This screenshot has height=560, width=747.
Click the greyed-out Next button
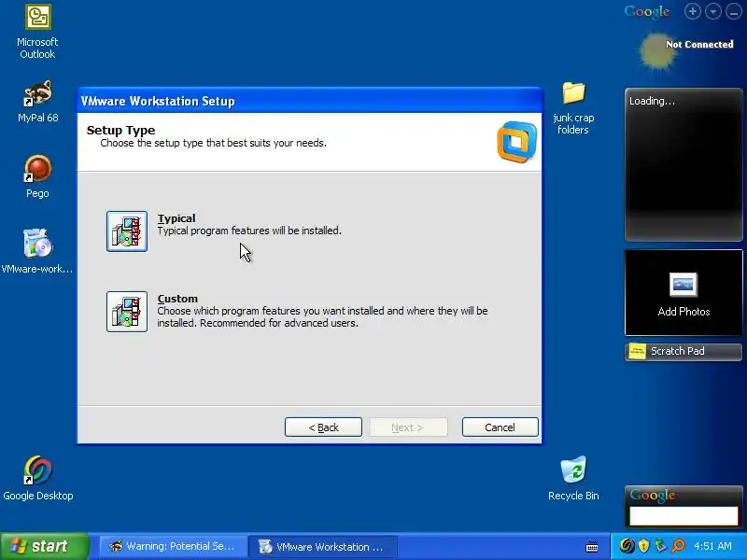[x=408, y=427]
